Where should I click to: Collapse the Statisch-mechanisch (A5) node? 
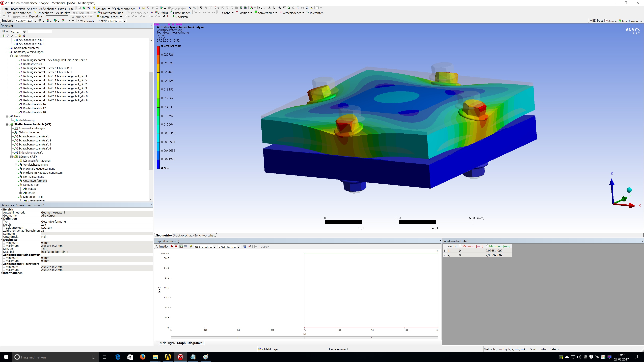(7, 124)
